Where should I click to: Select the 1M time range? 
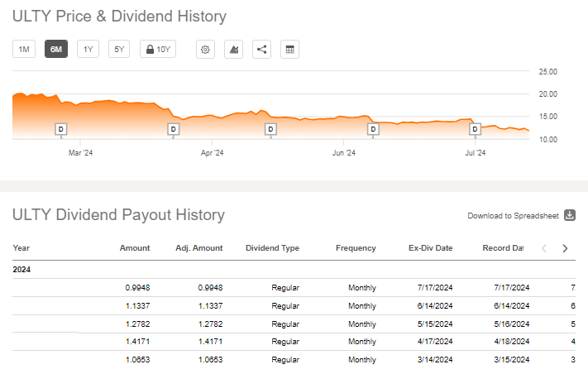24,49
